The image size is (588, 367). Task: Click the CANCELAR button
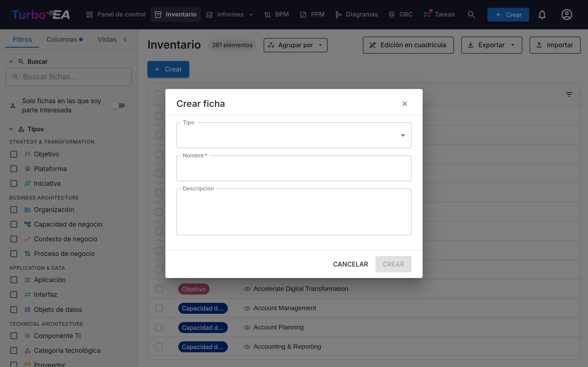pyautogui.click(x=350, y=264)
